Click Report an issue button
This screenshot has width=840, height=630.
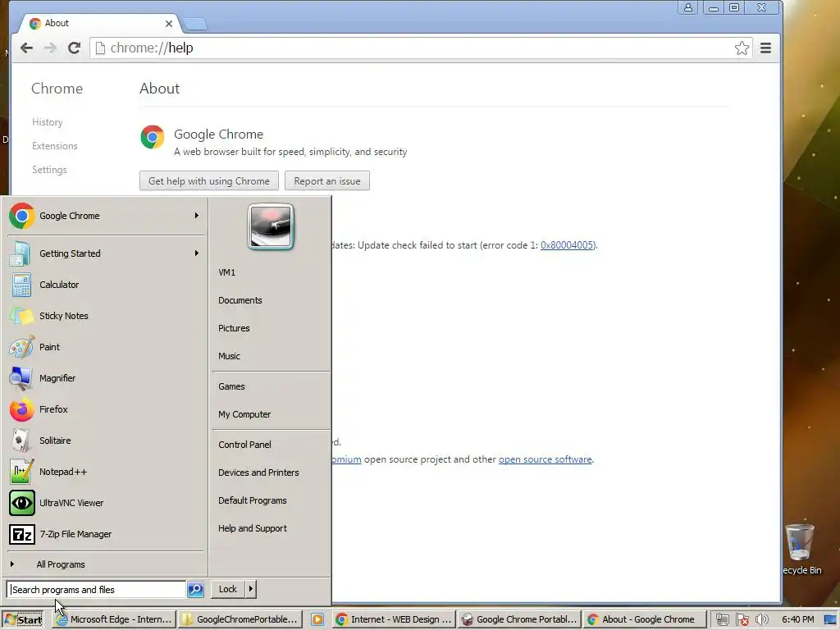(326, 181)
